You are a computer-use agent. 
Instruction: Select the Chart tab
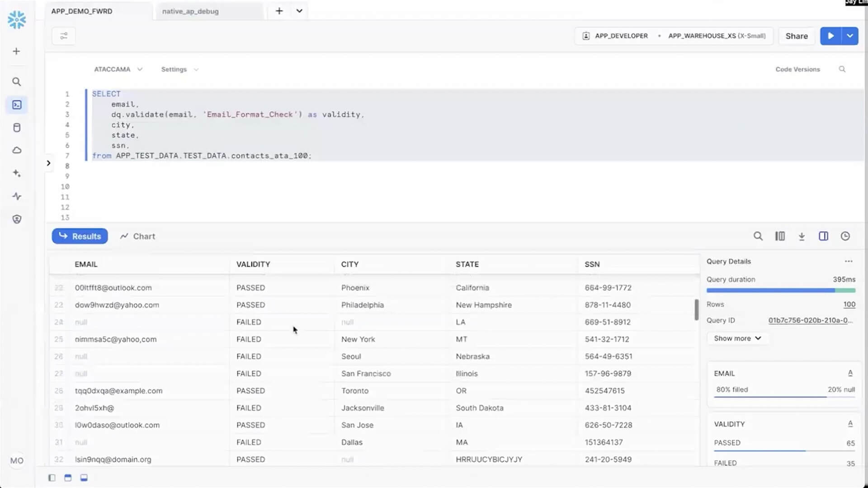click(x=137, y=236)
